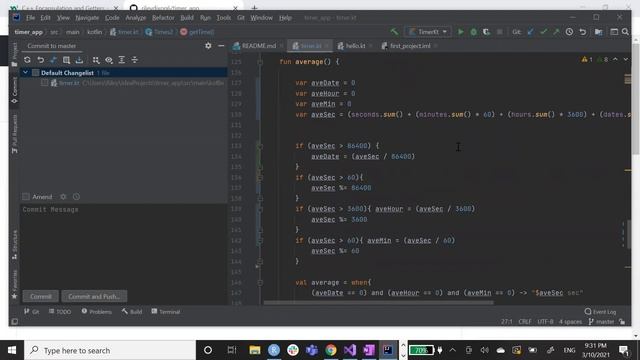Show hidden system tray icons
This screenshot has width=640, height=360.
click(x=453, y=350)
